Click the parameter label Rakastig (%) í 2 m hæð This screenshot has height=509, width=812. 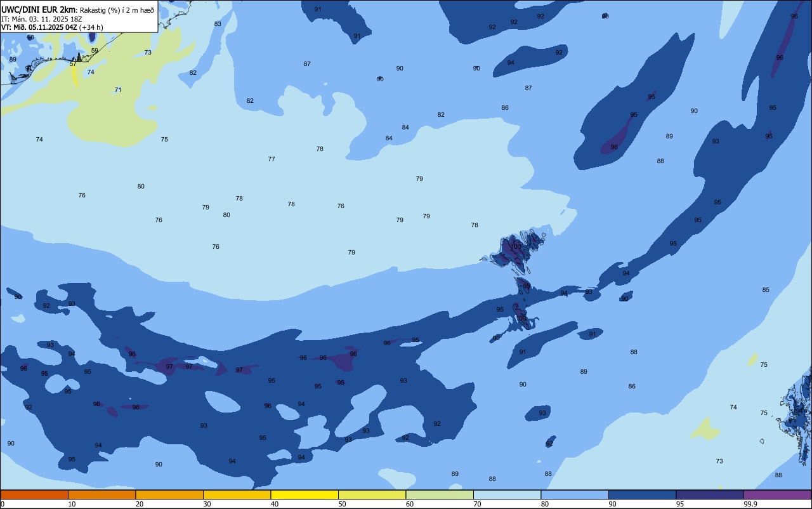[117, 10]
